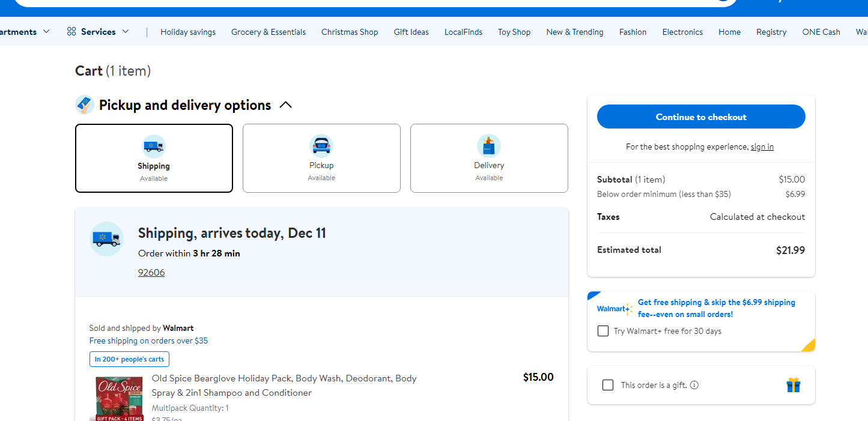Open Registry nav link
The image size is (868, 421).
coord(771,32)
